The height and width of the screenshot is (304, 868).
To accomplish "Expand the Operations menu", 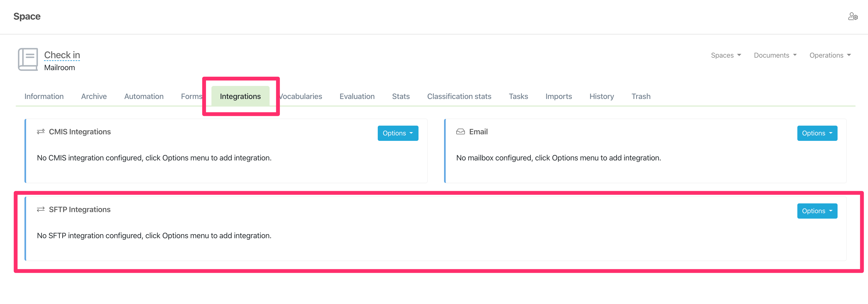I will tap(830, 55).
